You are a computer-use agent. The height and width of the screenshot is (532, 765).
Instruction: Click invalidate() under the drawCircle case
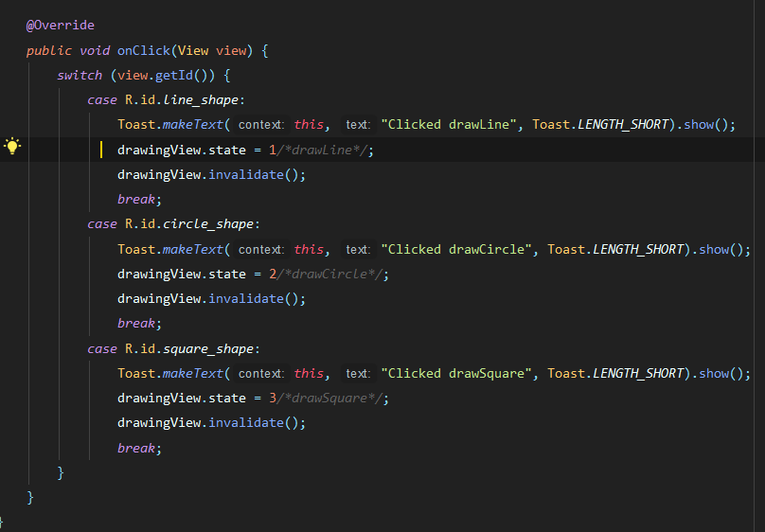tap(253, 299)
